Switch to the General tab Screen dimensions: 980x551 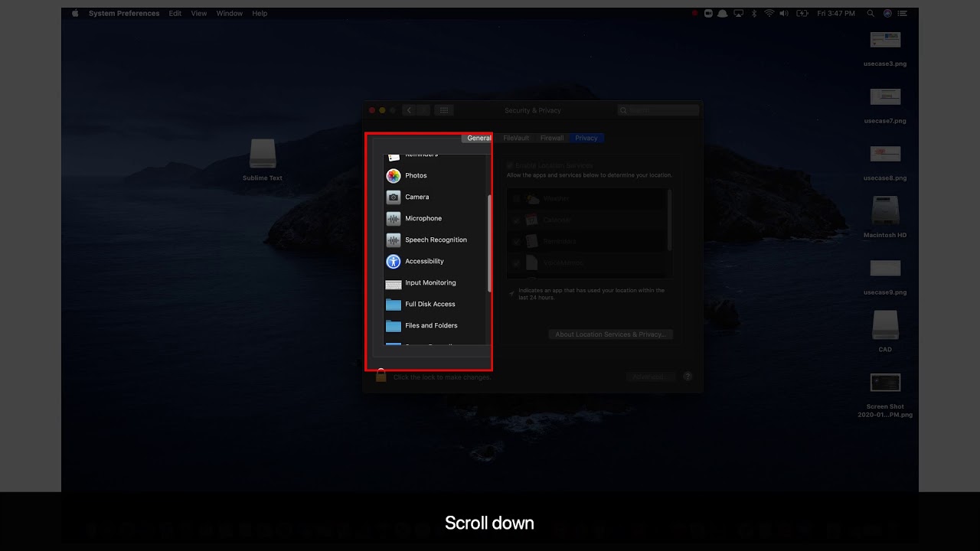[479, 139]
